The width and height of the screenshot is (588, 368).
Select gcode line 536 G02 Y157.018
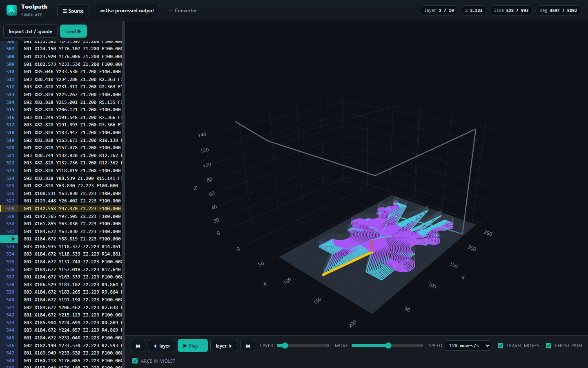coord(61,269)
